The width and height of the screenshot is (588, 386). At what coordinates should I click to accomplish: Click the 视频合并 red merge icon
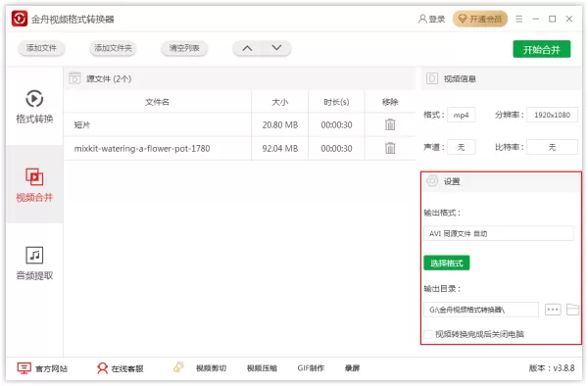pos(34,177)
